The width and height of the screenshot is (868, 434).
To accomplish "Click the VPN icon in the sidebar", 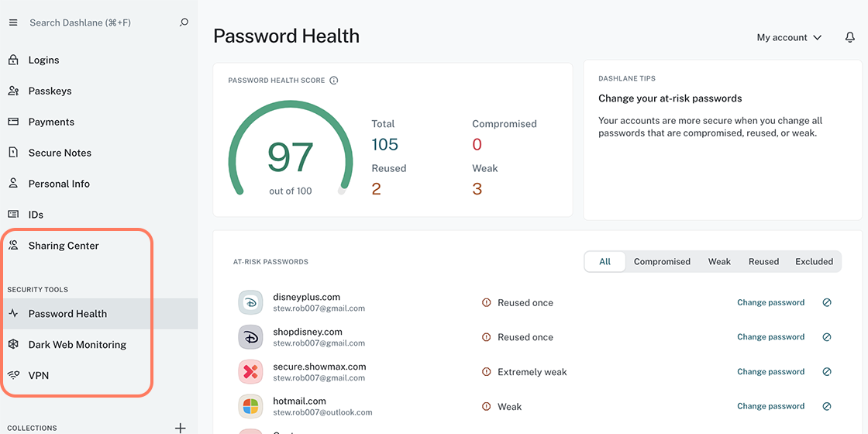I will pyautogui.click(x=13, y=375).
